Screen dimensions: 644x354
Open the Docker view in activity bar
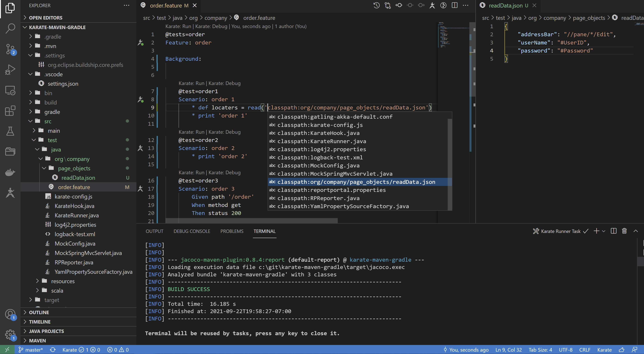click(10, 172)
